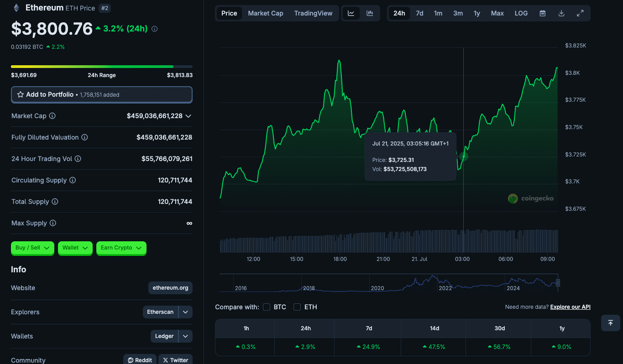
Task: Open the Reddit community link
Action: click(140, 360)
